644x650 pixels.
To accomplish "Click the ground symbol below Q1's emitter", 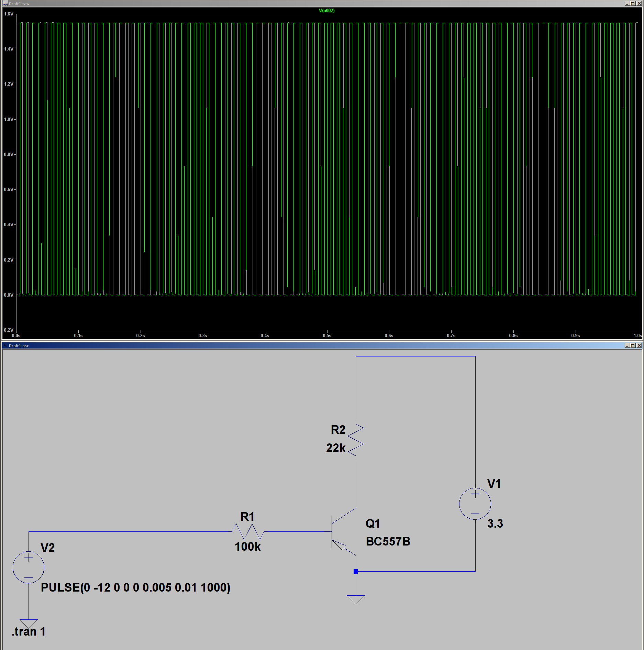I will tap(356, 600).
